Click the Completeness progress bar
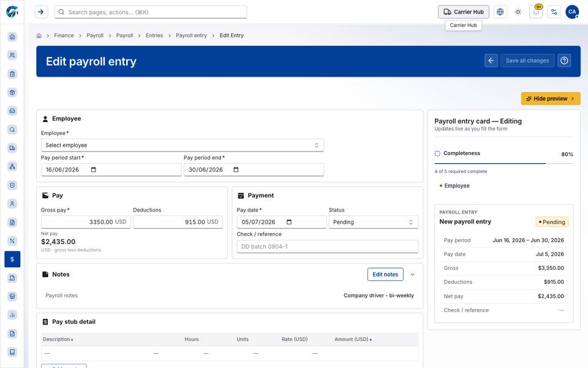 coord(503,163)
